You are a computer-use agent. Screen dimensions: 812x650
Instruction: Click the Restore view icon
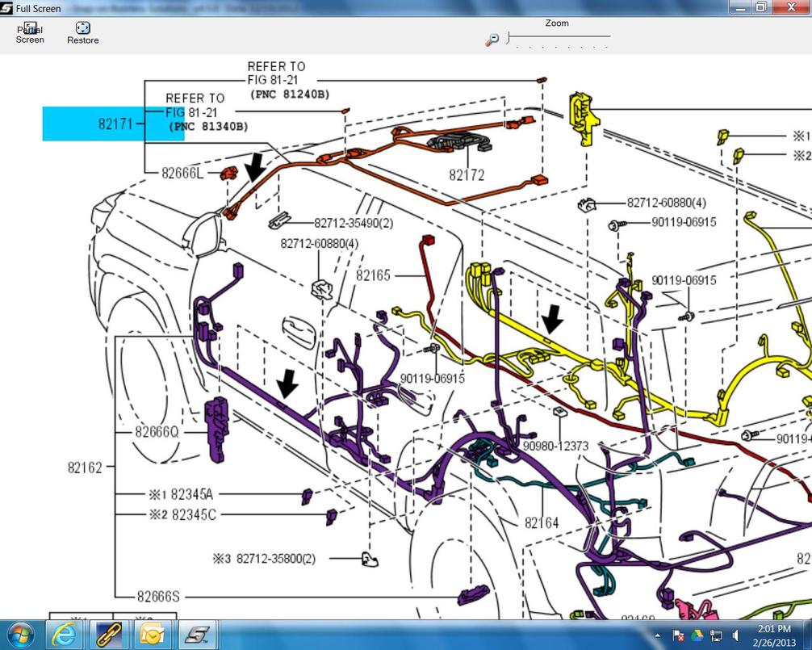click(x=83, y=28)
